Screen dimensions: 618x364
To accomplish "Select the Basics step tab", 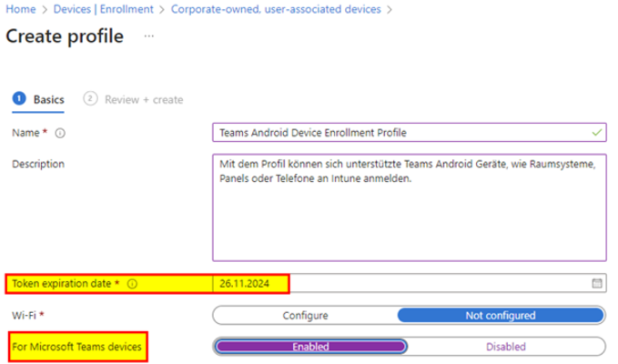I will point(38,100).
